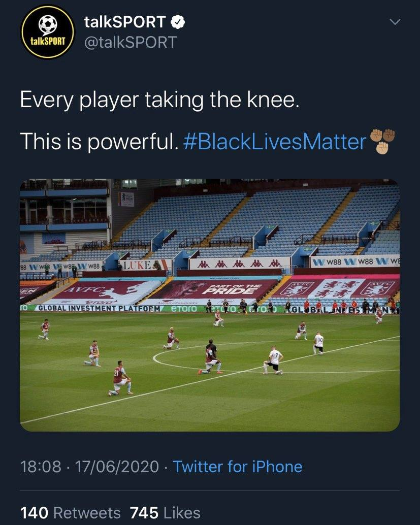This screenshot has height=525, width=420.
Task: Click the soccer ball in talkSPORT logo
Action: click(48, 24)
